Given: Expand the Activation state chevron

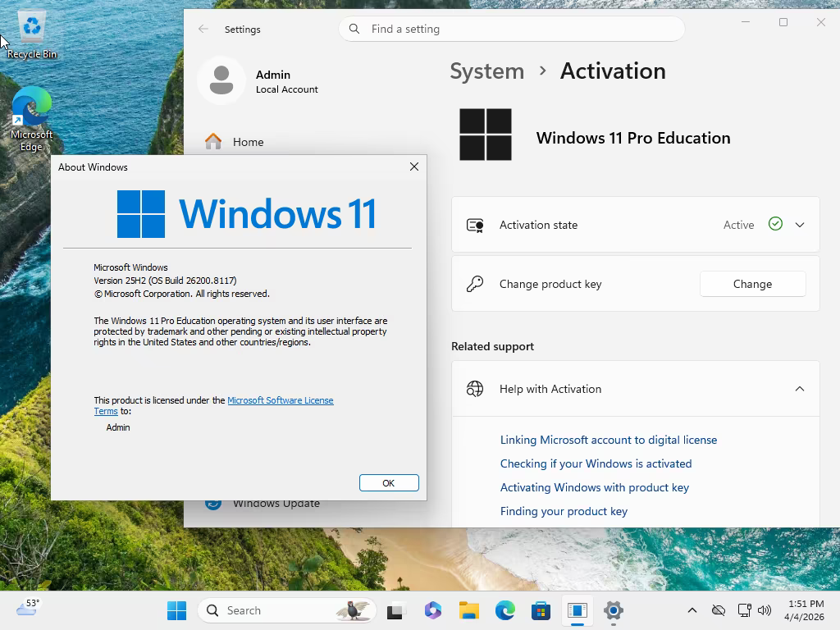Looking at the screenshot, I should click(x=800, y=225).
